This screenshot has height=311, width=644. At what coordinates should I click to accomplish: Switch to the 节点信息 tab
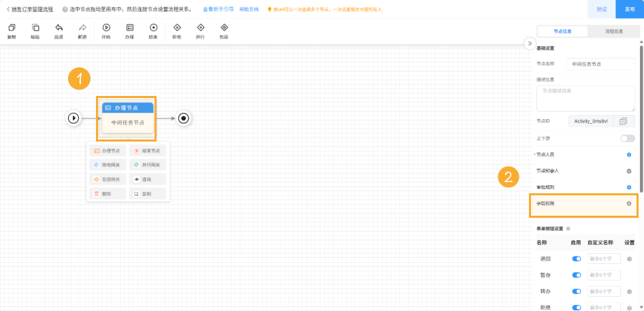tap(563, 31)
